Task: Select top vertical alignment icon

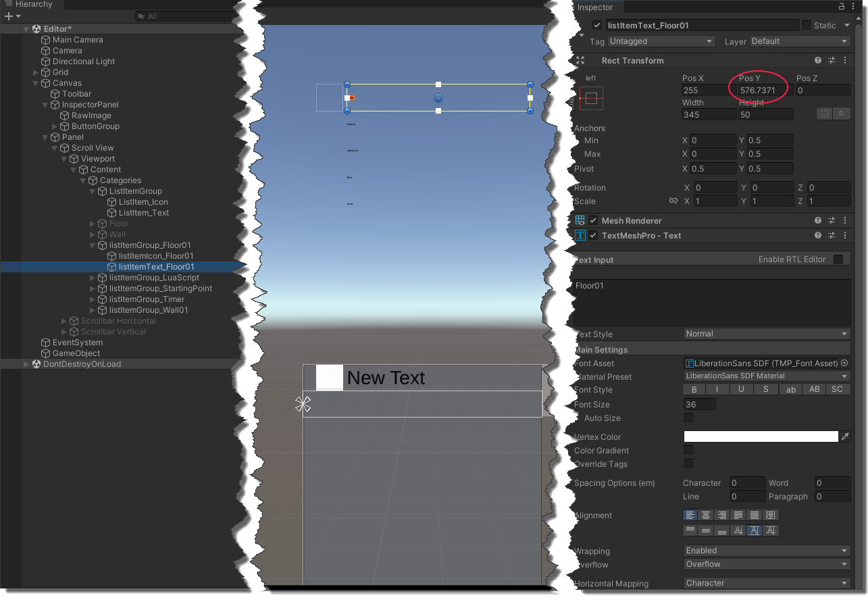Action: pos(690,530)
